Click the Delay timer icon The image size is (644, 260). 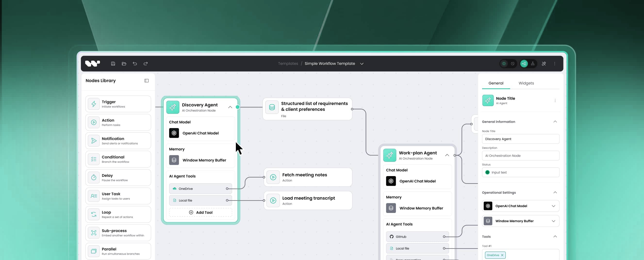[x=94, y=178]
